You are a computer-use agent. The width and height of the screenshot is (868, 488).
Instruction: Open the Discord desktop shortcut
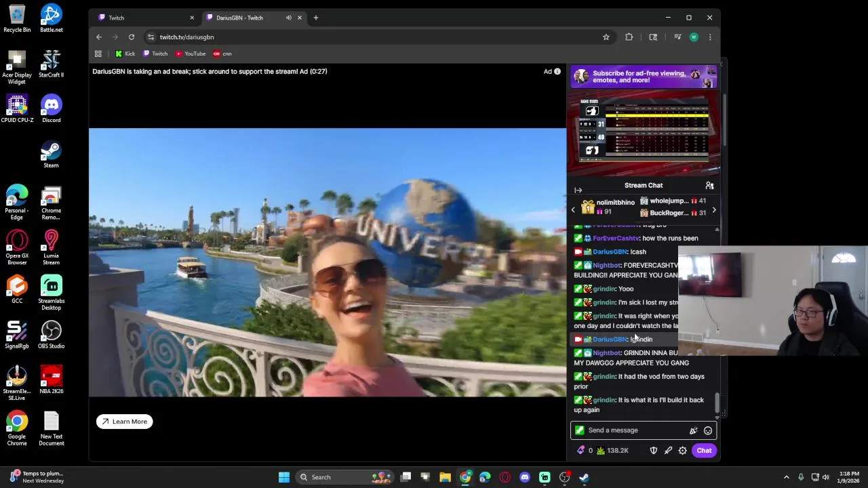(52, 108)
